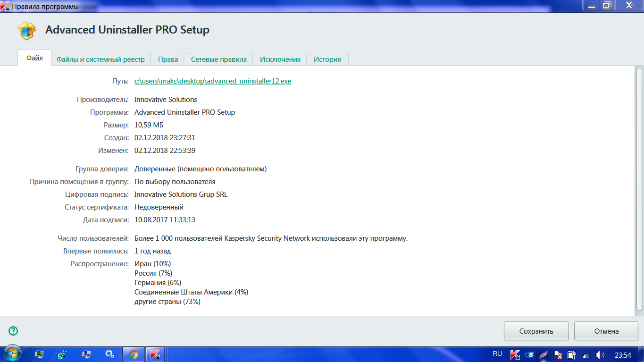The height and width of the screenshot is (362, 644).
Task: Click the Kaspersky Security Network users sentence
Action: click(x=271, y=238)
